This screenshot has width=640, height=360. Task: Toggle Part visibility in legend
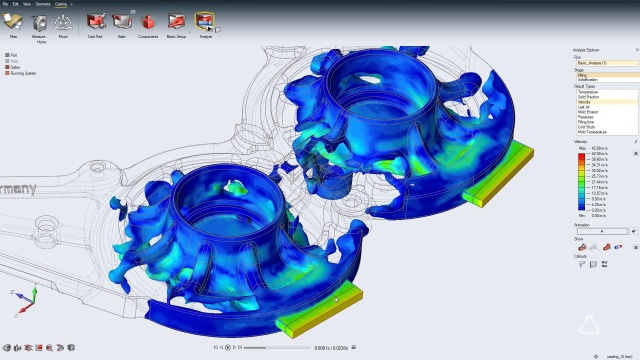pos(11,55)
